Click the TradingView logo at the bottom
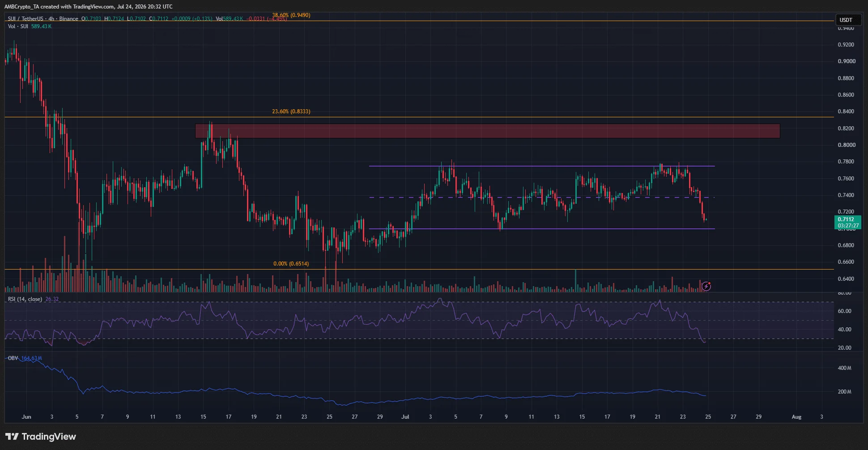 [x=41, y=437]
